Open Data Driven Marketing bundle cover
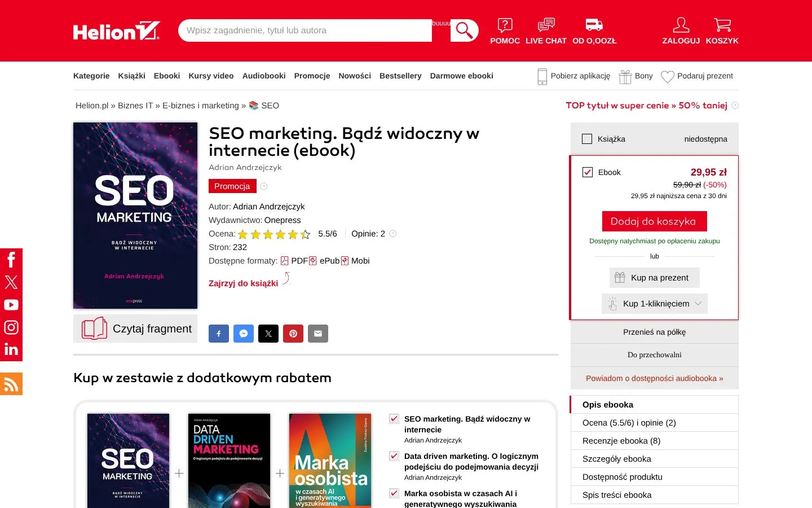812x508 pixels. (229, 461)
